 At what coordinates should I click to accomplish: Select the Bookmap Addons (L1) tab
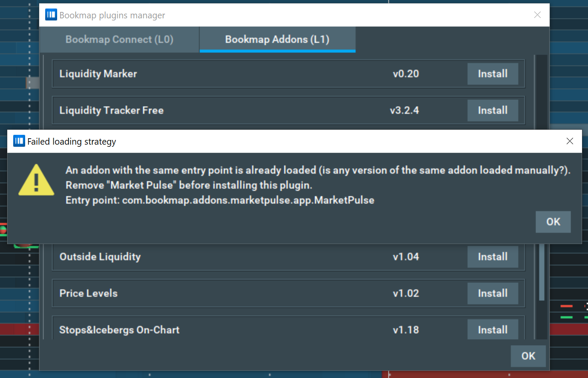coord(277,40)
